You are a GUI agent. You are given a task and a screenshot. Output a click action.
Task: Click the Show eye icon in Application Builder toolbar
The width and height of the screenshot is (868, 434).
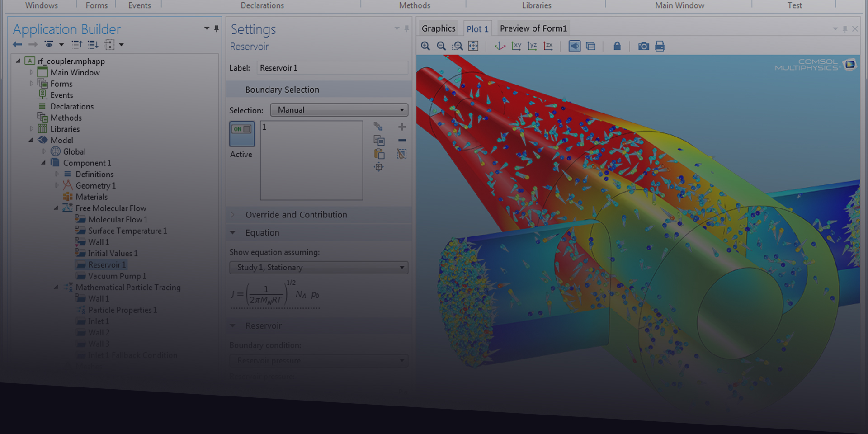click(49, 44)
